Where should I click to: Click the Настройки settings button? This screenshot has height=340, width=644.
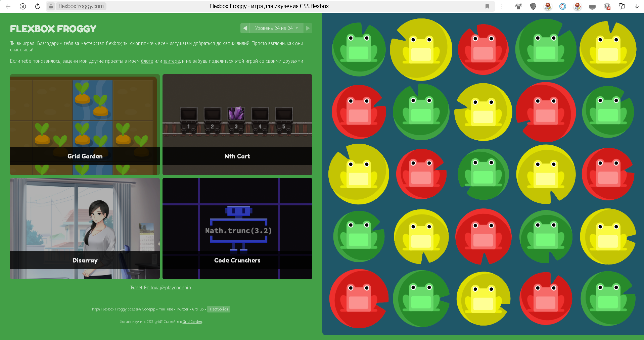click(x=219, y=309)
